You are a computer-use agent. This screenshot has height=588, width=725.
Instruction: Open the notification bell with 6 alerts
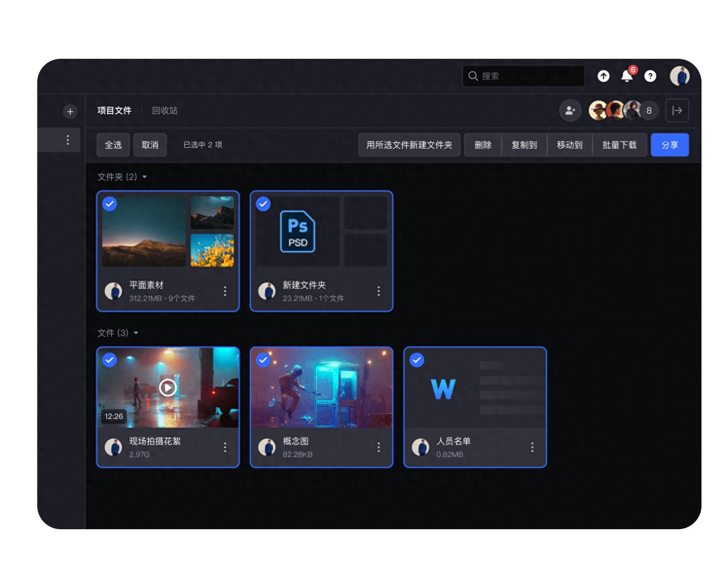[x=626, y=76]
